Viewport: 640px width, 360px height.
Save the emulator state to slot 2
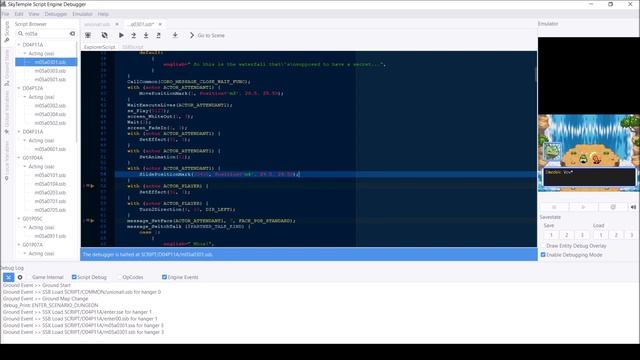[x=567, y=235]
